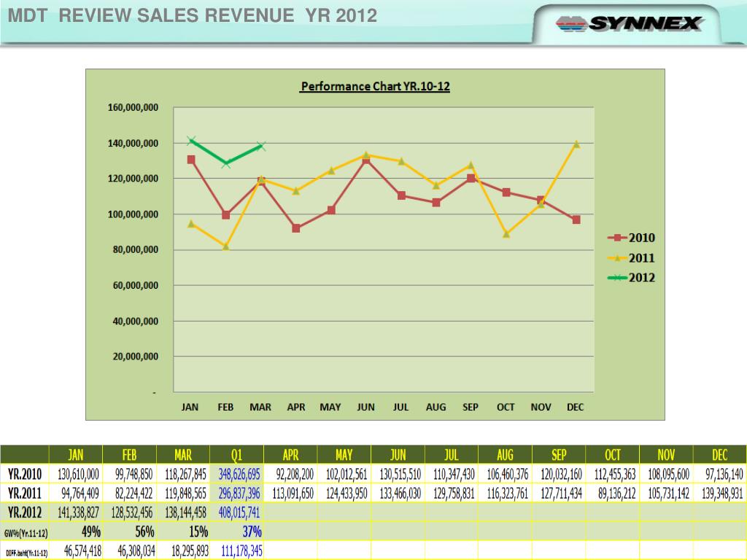Click the 2010 DEC data point marker
Viewport: 747px width, 560px height.
click(x=576, y=219)
